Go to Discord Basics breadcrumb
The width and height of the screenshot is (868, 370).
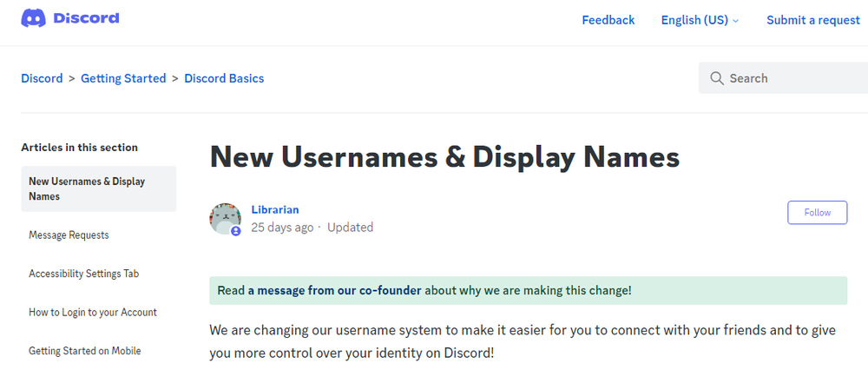pyautogui.click(x=224, y=78)
